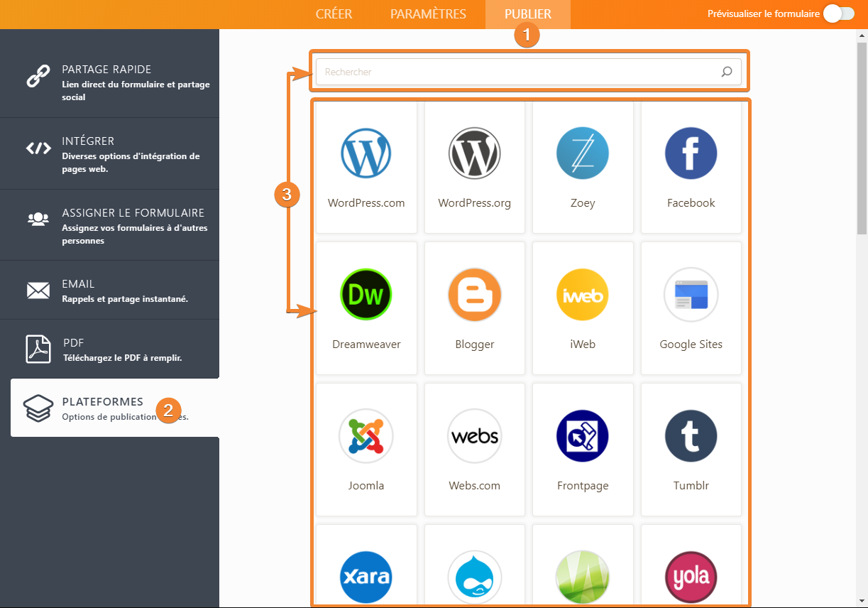
Task: Click 'Téléchargez le PDF à remplir.' text
Action: pyautogui.click(x=123, y=358)
